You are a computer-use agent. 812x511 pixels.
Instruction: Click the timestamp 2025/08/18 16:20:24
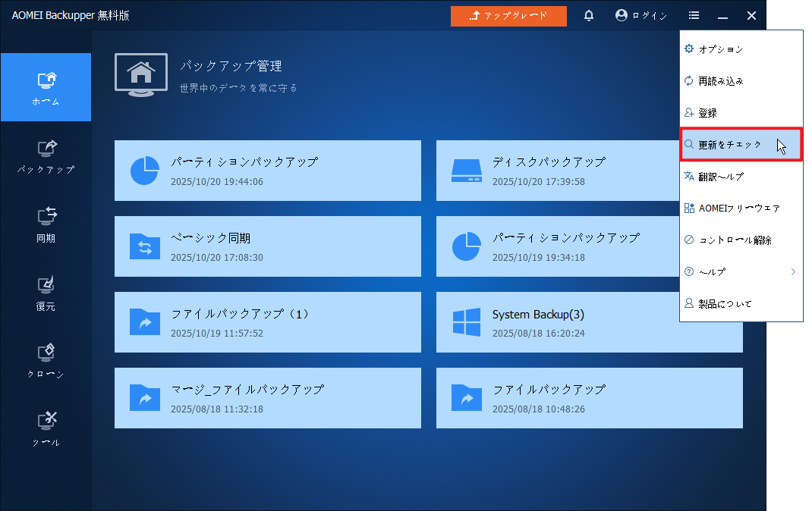pyautogui.click(x=539, y=334)
